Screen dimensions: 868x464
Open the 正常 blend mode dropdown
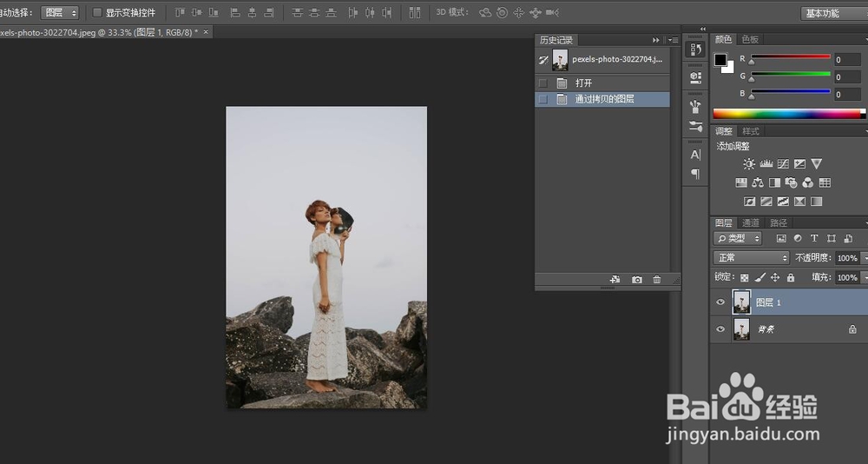751,258
